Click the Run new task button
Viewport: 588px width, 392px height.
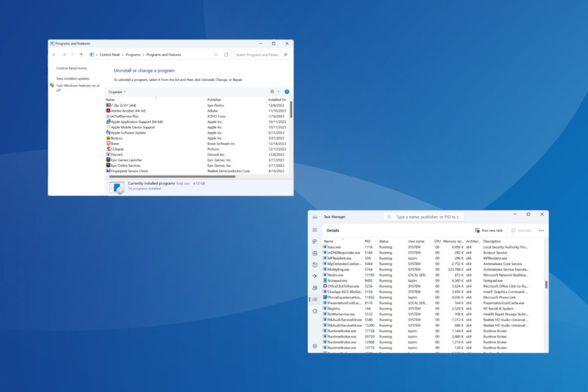pyautogui.click(x=488, y=231)
